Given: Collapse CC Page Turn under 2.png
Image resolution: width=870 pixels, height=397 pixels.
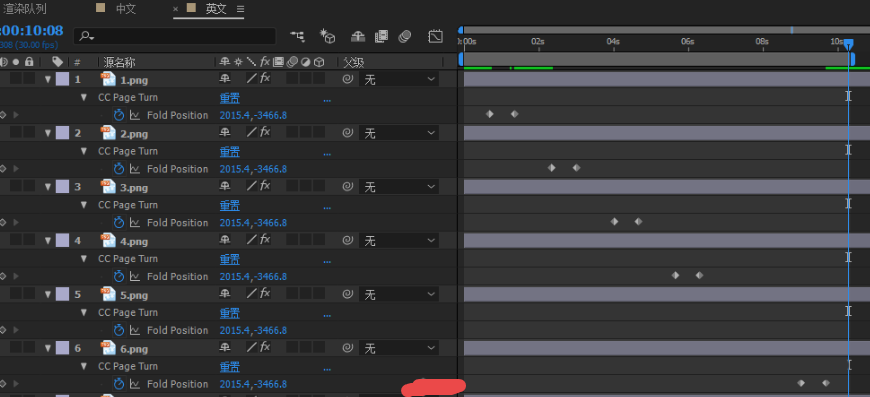Looking at the screenshot, I should coord(84,151).
